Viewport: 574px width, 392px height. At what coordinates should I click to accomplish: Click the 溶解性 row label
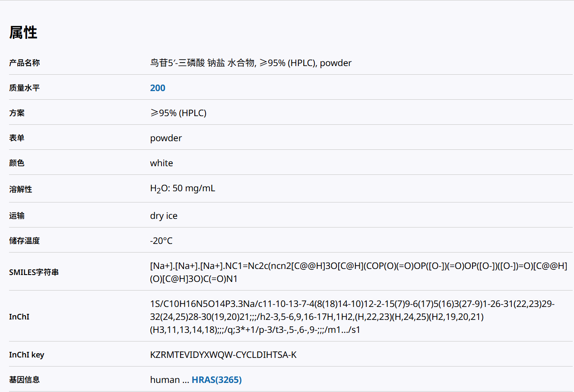point(20,189)
